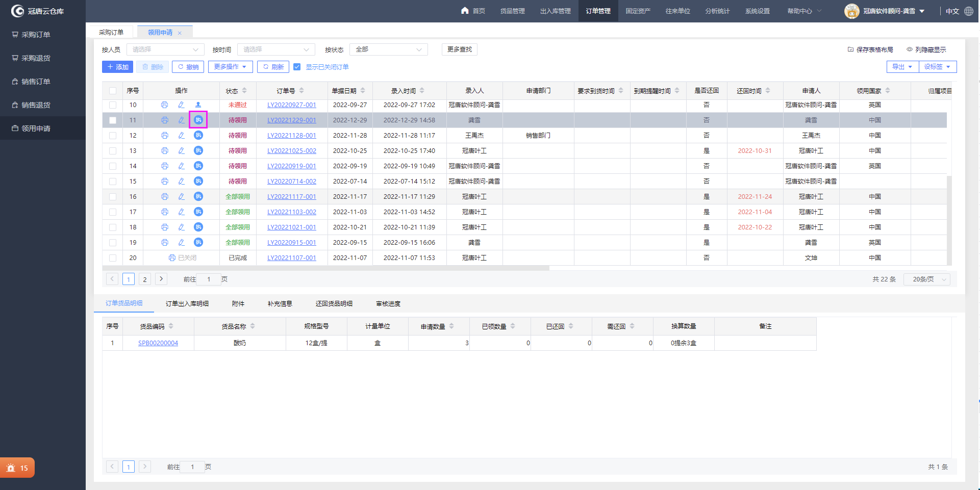Close the 领用申请 tab
The image size is (980, 490).
pos(180,33)
